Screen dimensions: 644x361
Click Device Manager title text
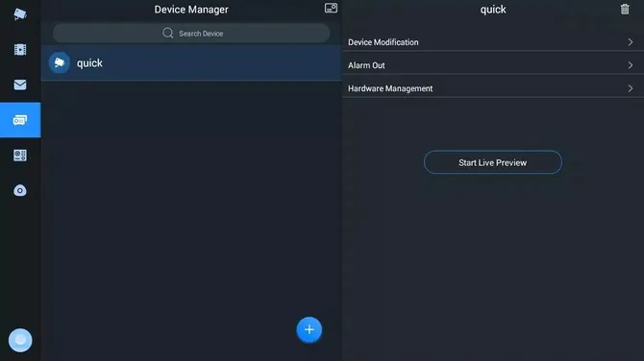pos(191,10)
